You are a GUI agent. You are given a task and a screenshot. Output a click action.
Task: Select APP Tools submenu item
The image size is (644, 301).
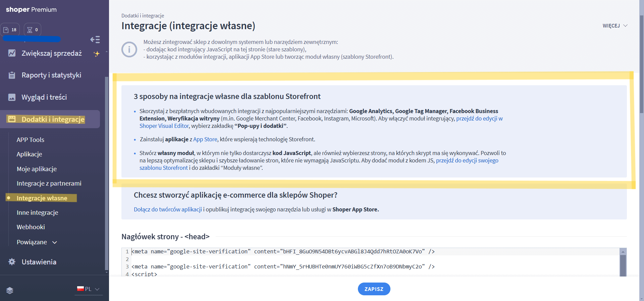click(x=31, y=140)
